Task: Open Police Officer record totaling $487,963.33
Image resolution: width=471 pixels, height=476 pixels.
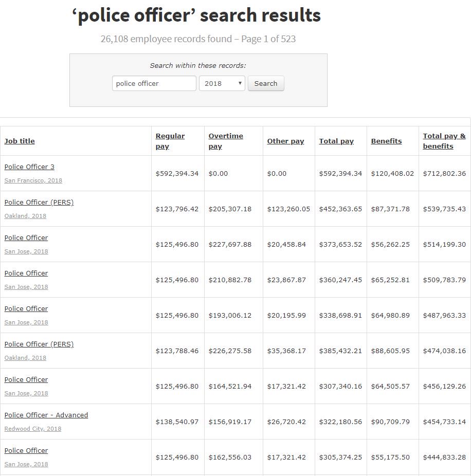Action: [x=26, y=309]
